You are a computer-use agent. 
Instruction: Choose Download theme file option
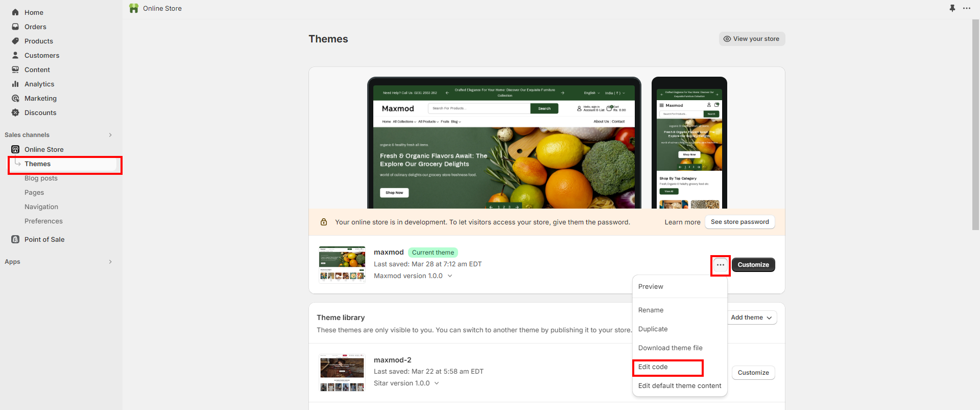670,348
